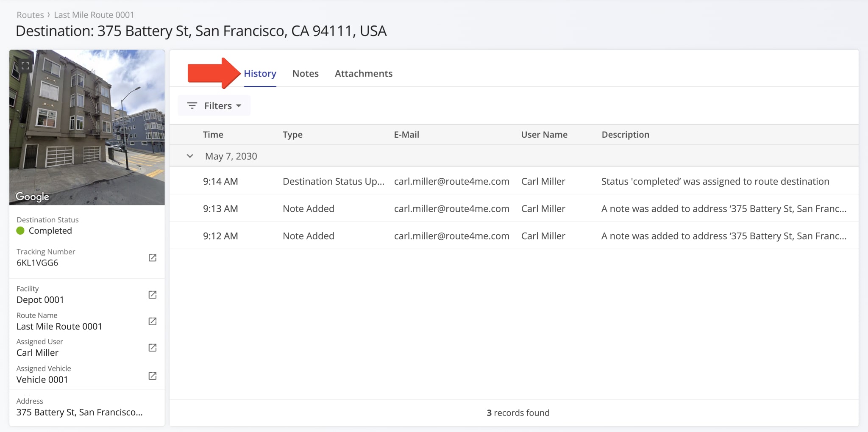Sort by the Time column header
This screenshot has width=868, height=432.
[x=213, y=135]
